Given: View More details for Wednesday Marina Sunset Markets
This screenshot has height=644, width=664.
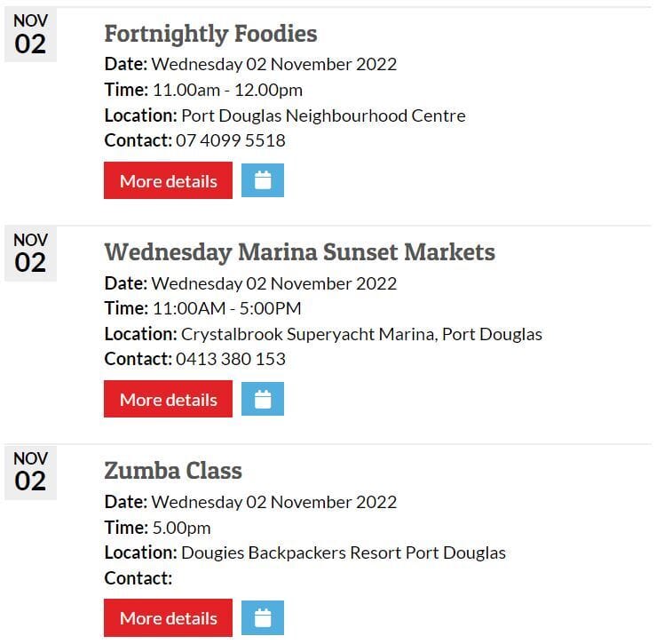Looking at the screenshot, I should pos(168,400).
